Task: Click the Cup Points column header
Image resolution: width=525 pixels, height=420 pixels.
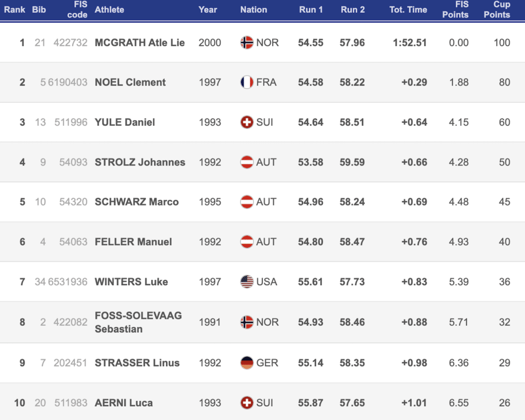Action: [x=497, y=10]
